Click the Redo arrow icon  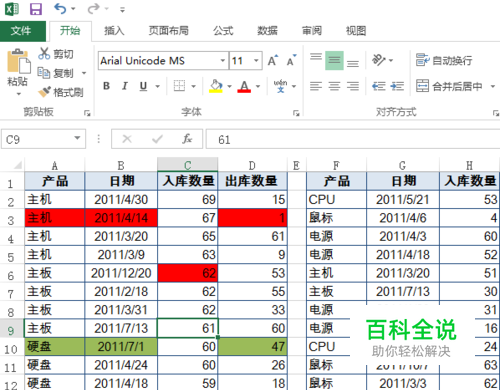[93, 9]
